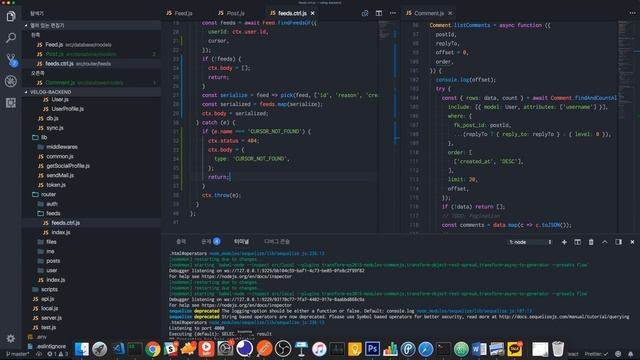Expand the middleware folder in explorer
This screenshot has height=360, width=640.
(x=91, y=147)
